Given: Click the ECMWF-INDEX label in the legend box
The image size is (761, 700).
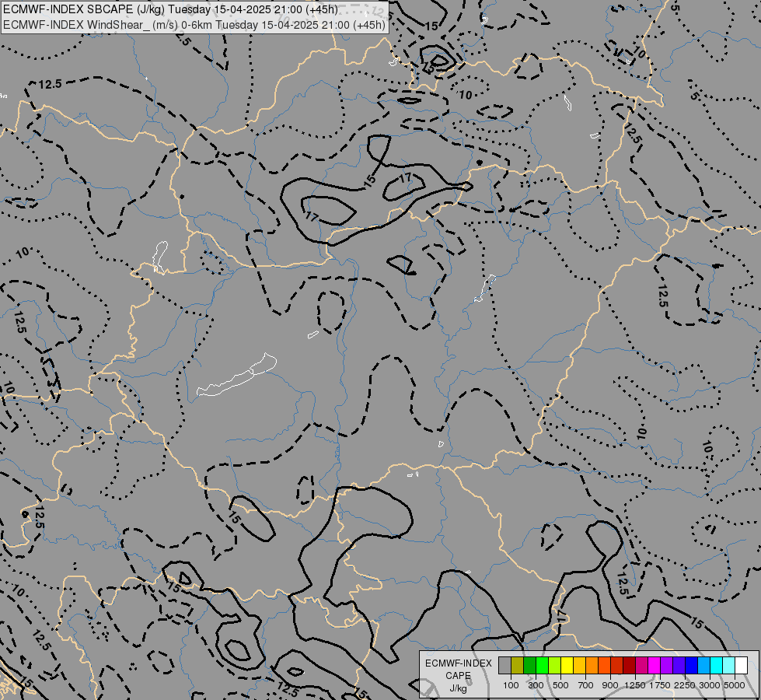Looking at the screenshot, I should 458,663.
